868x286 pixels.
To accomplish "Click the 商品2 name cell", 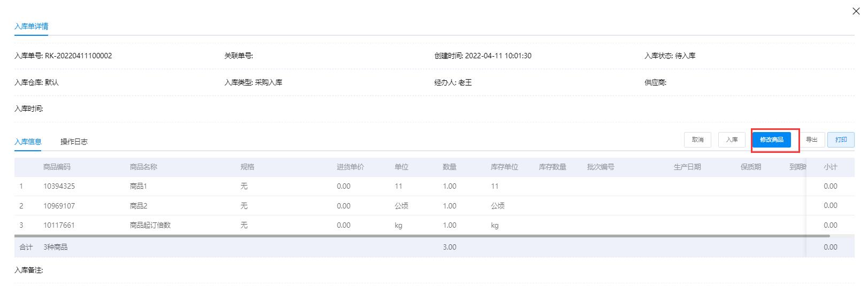I will pos(139,206).
